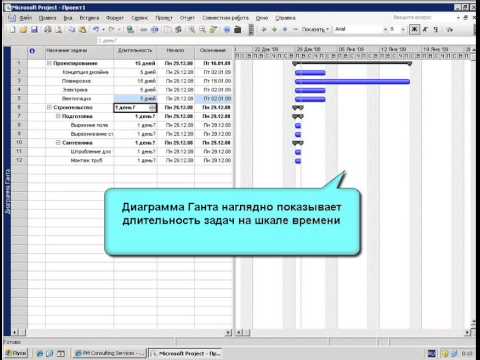Open the Правка menu

(x=48, y=18)
